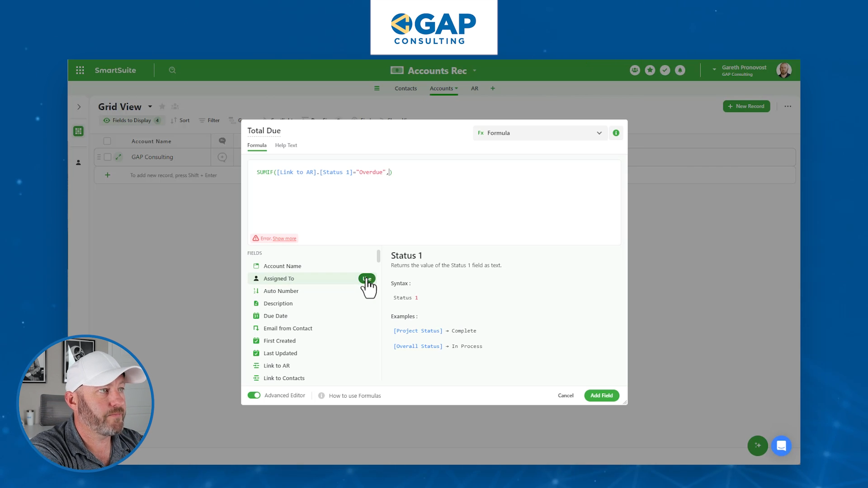868x488 pixels.
Task: Click the comments column header icon
Action: 222,141
